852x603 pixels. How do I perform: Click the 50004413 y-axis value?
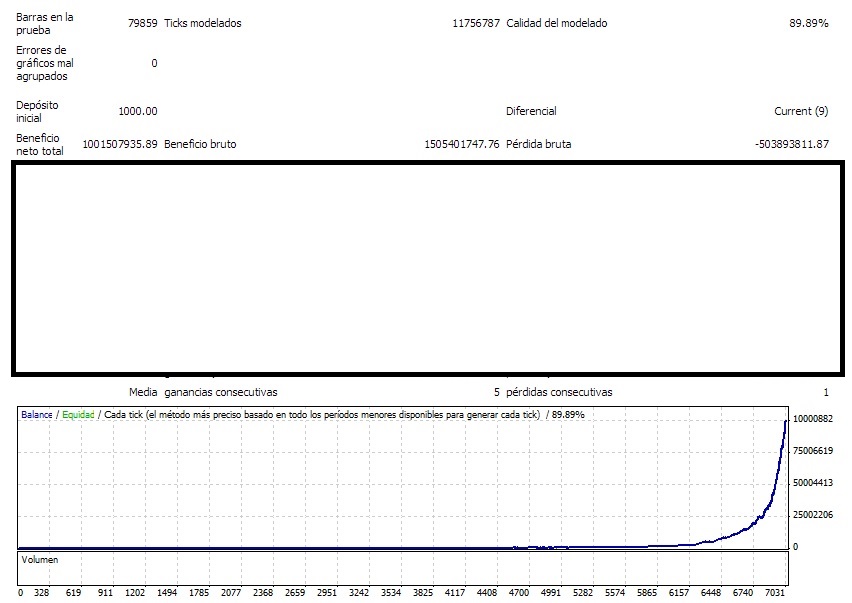coord(812,483)
